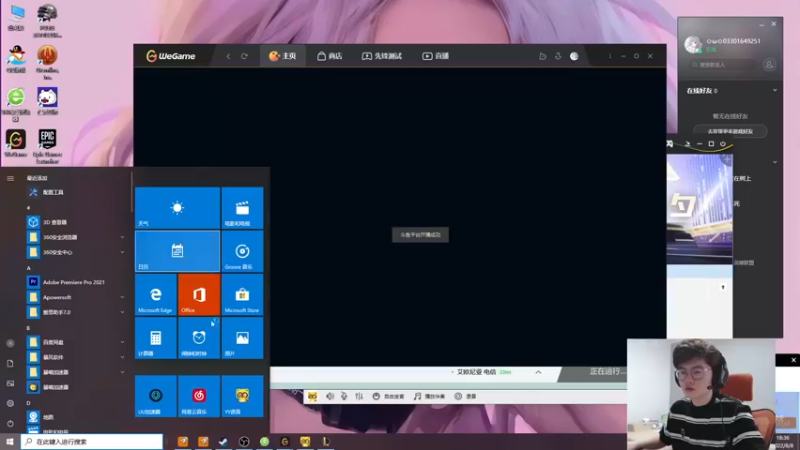
Task: Open the Calendar (日历) tile
Action: (x=178, y=251)
